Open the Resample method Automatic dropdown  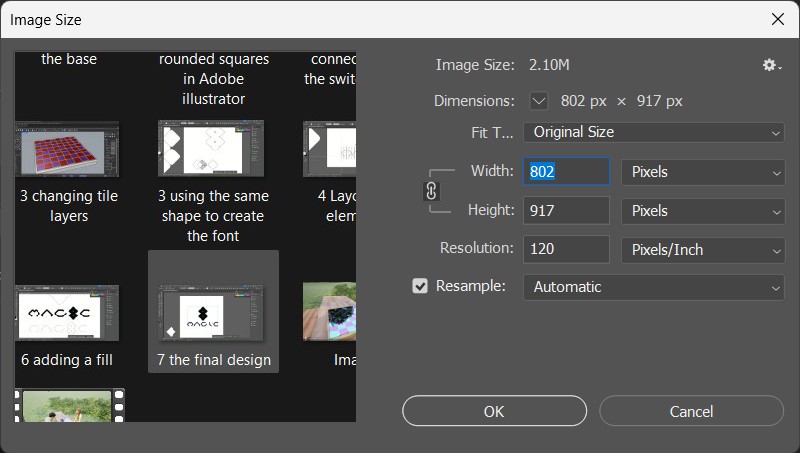pos(653,287)
